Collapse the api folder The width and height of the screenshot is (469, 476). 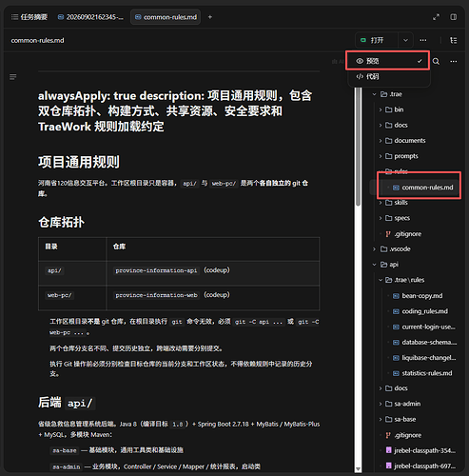click(390, 265)
